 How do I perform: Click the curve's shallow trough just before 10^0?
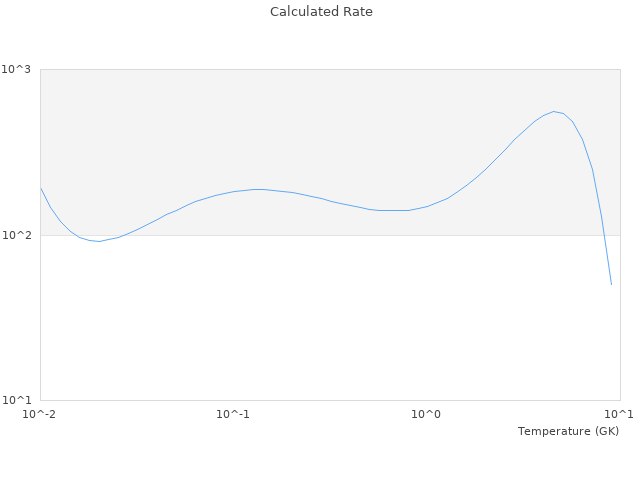pos(395,210)
